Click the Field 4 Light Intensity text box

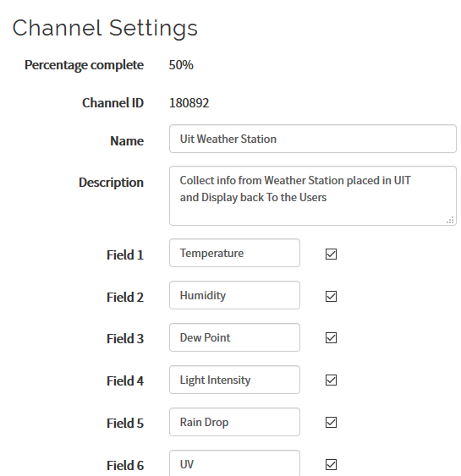click(235, 380)
